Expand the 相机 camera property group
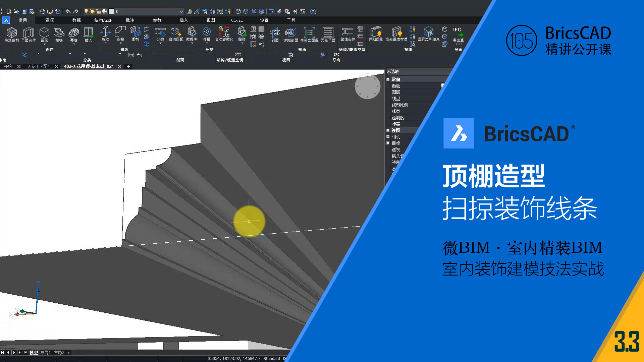 tap(388, 137)
